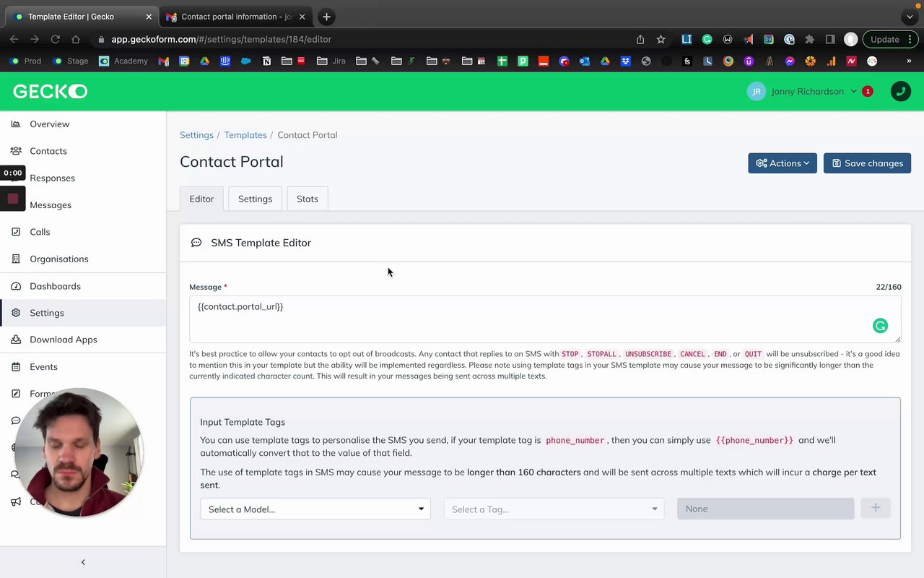The image size is (924, 578).
Task: Open the Actions dropdown menu
Action: pos(783,163)
